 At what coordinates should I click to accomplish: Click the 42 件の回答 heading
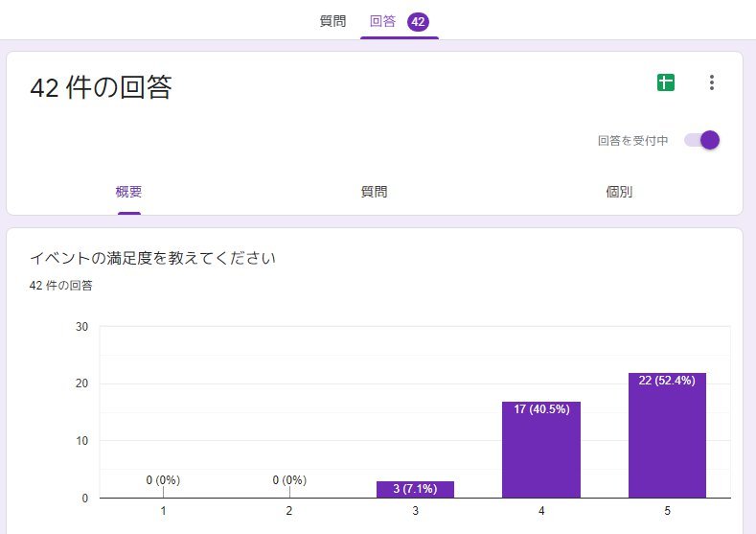(x=101, y=87)
